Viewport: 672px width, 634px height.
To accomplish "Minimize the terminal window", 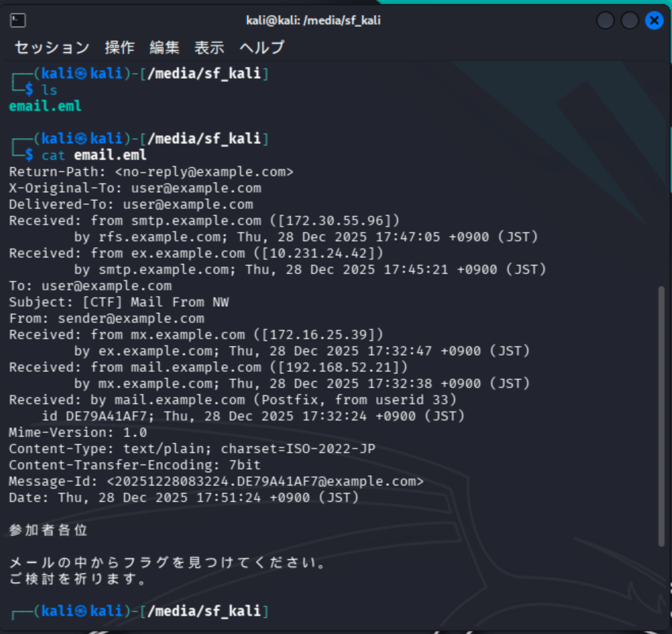I will click(x=605, y=20).
